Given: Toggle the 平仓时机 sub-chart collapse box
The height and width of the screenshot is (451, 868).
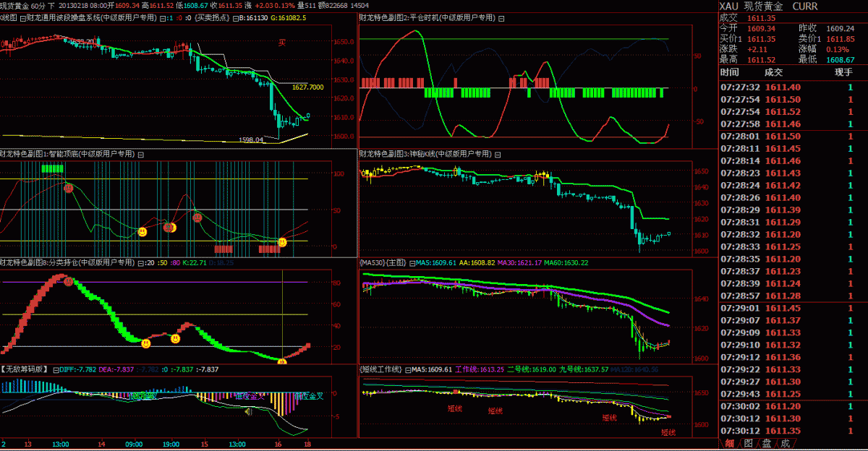Looking at the screenshot, I should (x=502, y=17).
